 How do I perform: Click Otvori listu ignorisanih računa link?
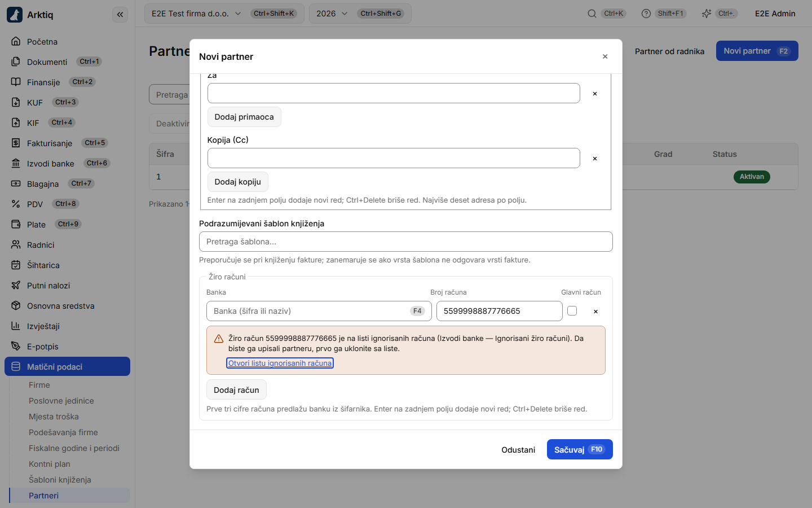click(x=280, y=363)
